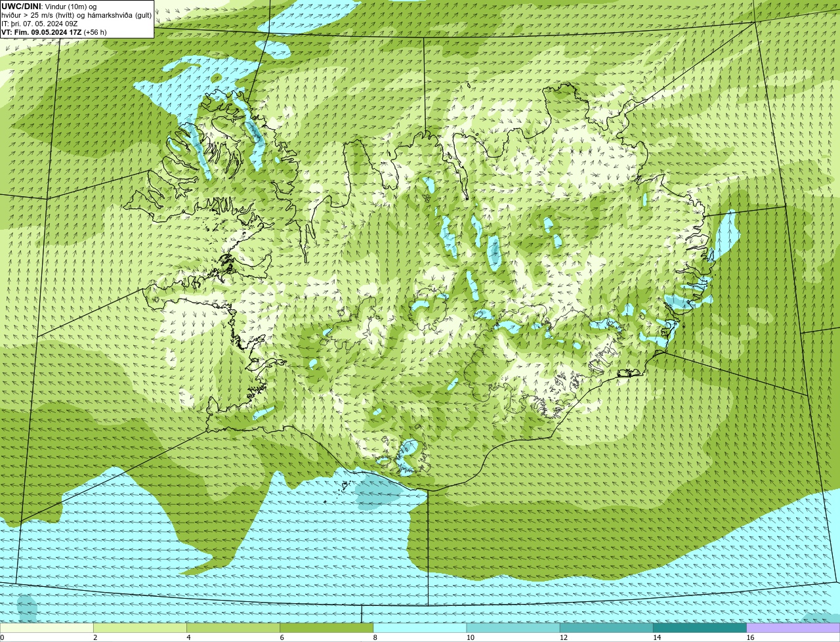Click the 'VT: Fim. 09.05.2024 17Z' line
840x642 pixels.
pos(54,32)
